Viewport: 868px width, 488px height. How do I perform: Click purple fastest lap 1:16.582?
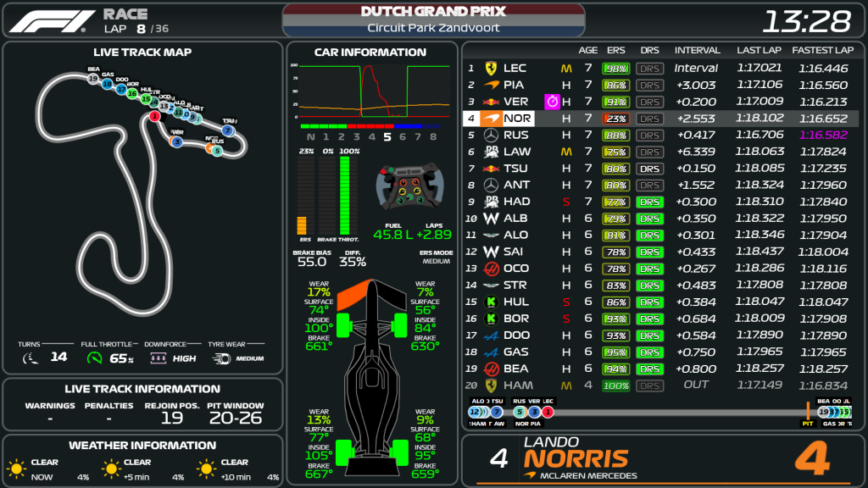click(x=823, y=135)
